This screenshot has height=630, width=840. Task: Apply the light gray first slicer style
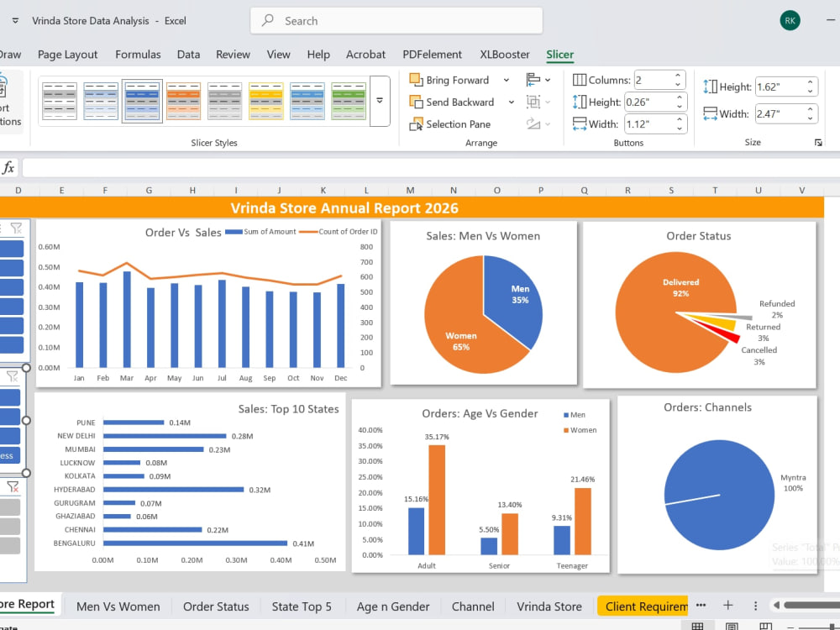[60, 101]
